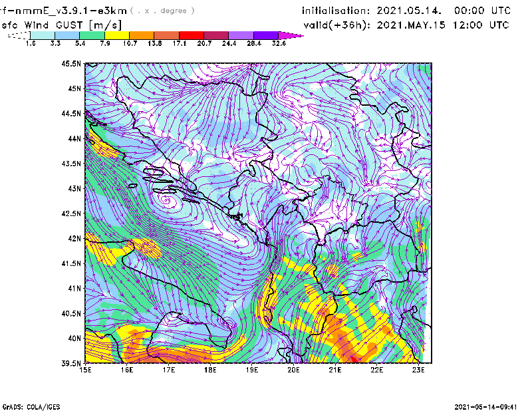Click the 41N latitude label

tap(74, 289)
